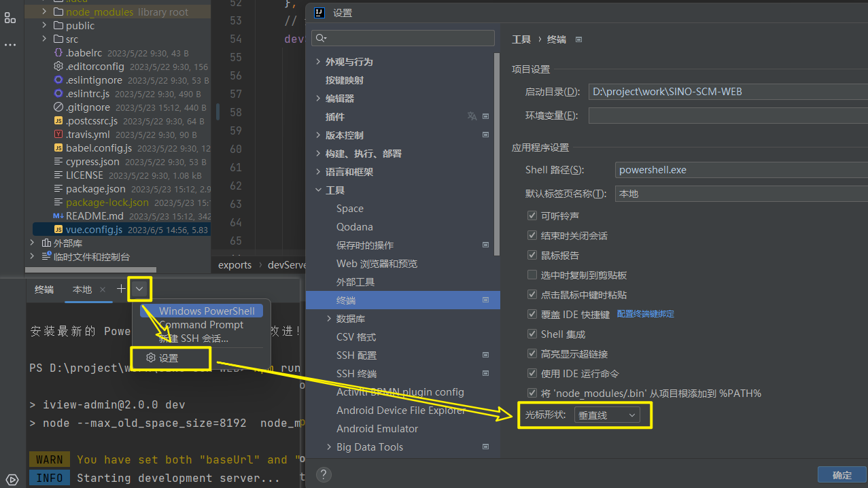This screenshot has width=868, height=488.
Task: Uncheck the Shell 集成 checkbox
Action: coord(532,334)
